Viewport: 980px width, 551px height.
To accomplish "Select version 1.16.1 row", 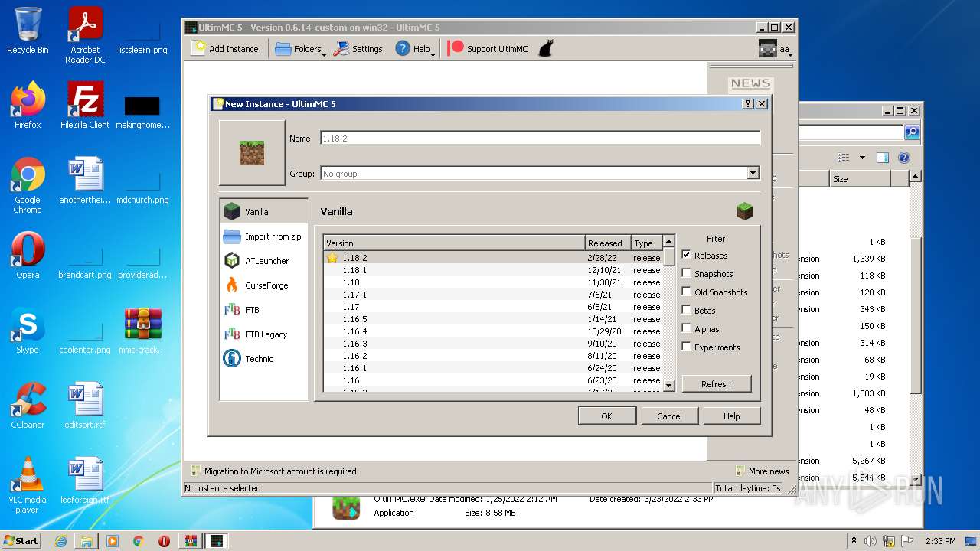I will [x=493, y=368].
